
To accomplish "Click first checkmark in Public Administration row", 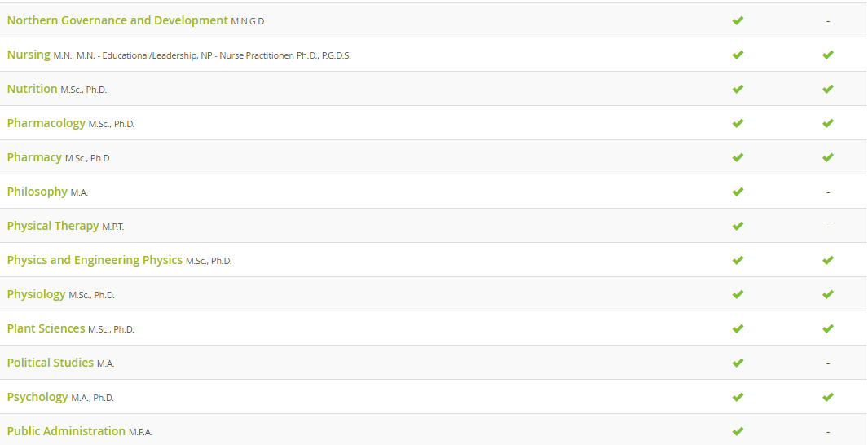I will click(738, 431).
